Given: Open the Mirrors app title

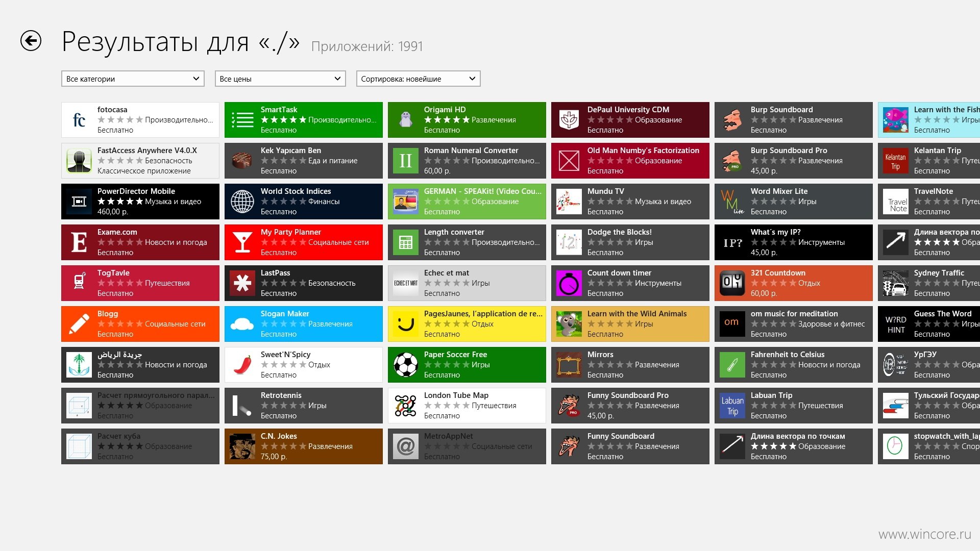Looking at the screenshot, I should 600,355.
